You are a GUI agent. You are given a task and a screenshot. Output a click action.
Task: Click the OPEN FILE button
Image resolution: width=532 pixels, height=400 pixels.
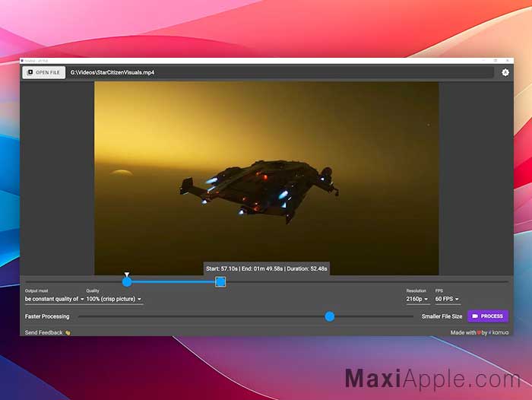(44, 72)
